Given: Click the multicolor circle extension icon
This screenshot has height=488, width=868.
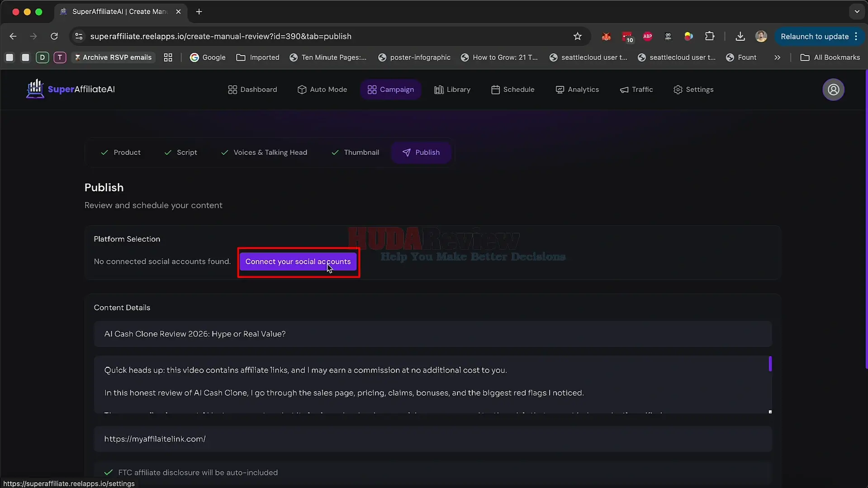Looking at the screenshot, I should tap(688, 36).
